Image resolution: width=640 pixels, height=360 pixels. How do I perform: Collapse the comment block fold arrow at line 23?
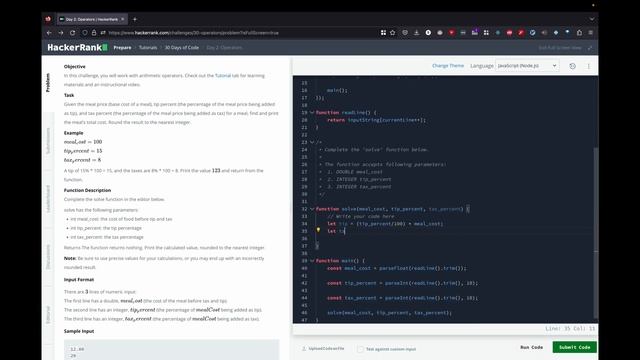pos(312,142)
